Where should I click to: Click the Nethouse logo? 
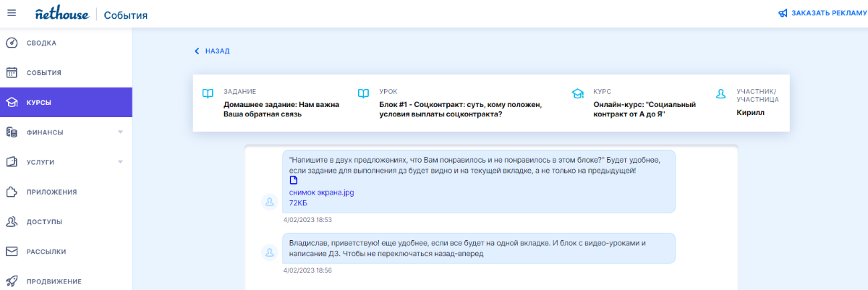click(61, 14)
